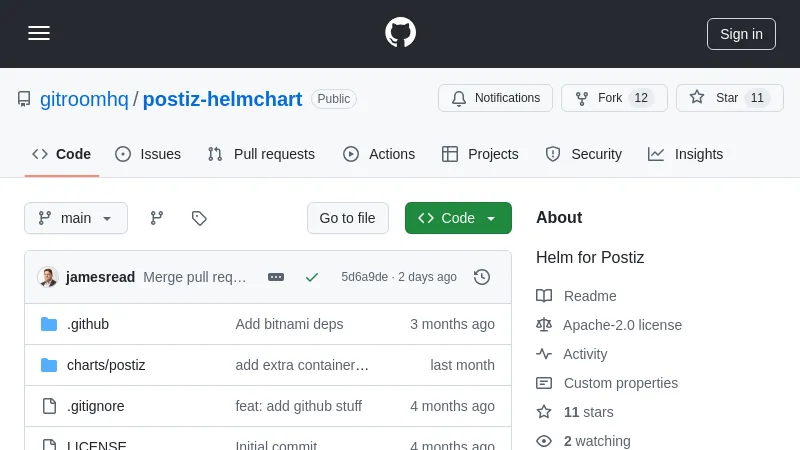Click the Notifications bell button
The width and height of the screenshot is (800, 450).
pos(495,98)
